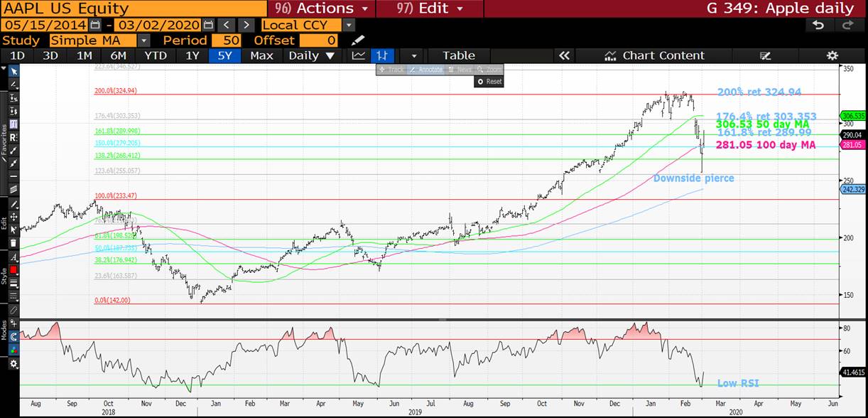Select the 1M time range

point(85,55)
